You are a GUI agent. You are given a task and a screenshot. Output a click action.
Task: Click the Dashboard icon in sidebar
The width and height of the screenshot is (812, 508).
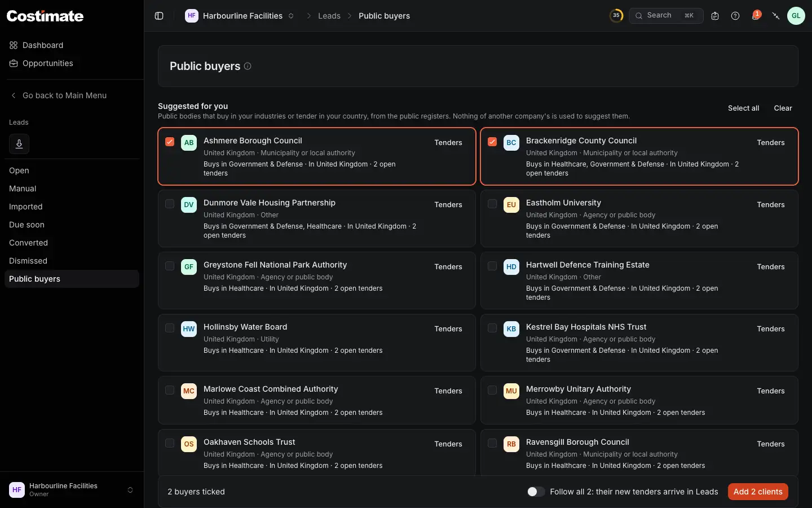pyautogui.click(x=14, y=45)
